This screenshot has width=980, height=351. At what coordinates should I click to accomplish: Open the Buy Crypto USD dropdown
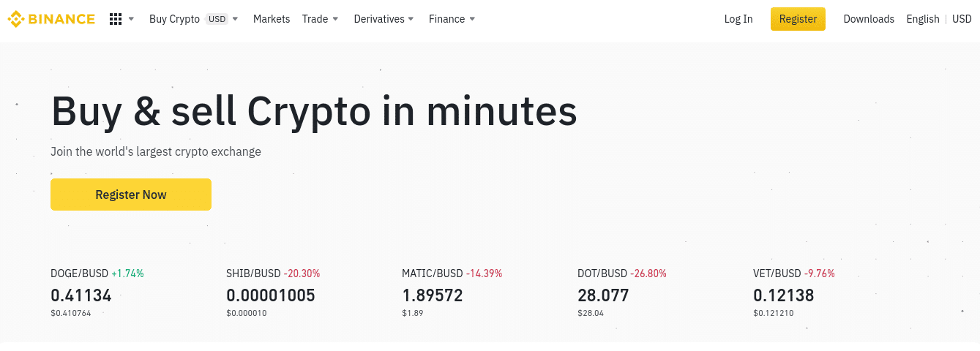pos(194,19)
